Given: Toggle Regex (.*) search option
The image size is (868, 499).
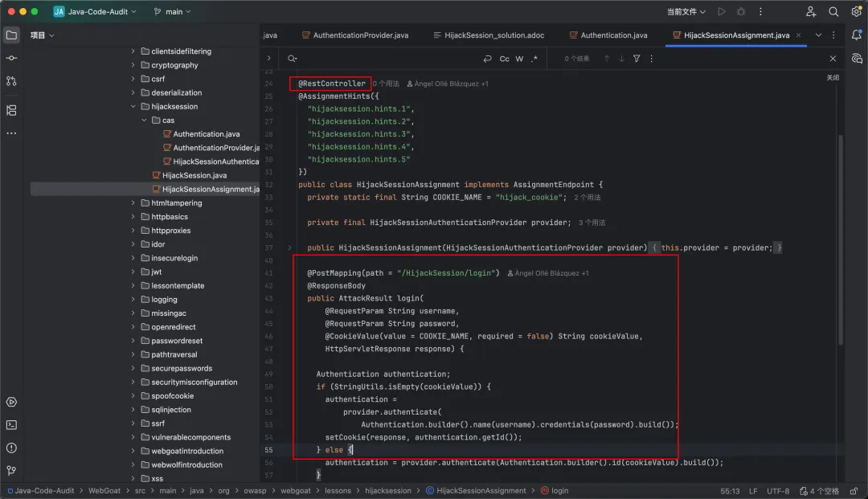Looking at the screenshot, I should [x=534, y=59].
